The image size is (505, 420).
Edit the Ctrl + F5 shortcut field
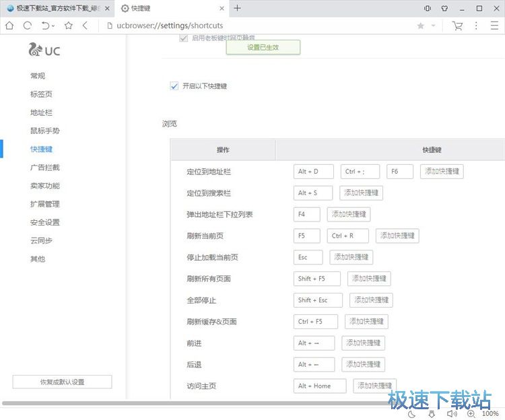(x=315, y=322)
